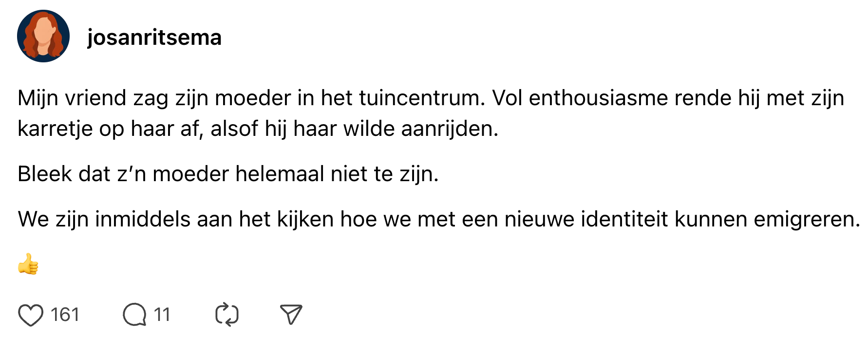Click the thumbs up emoji
This screenshot has height=337, width=868.
coord(28,264)
